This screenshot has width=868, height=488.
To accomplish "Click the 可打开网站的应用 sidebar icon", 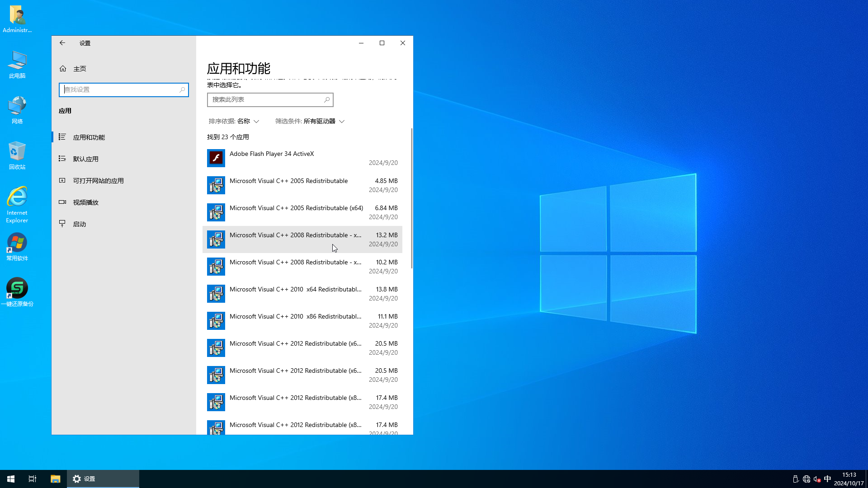I will point(62,180).
